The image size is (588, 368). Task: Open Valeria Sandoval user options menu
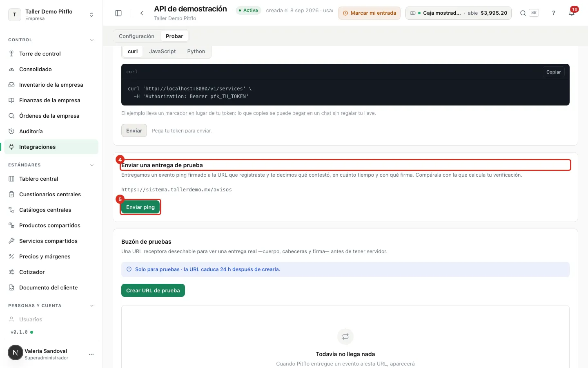[x=91, y=354]
